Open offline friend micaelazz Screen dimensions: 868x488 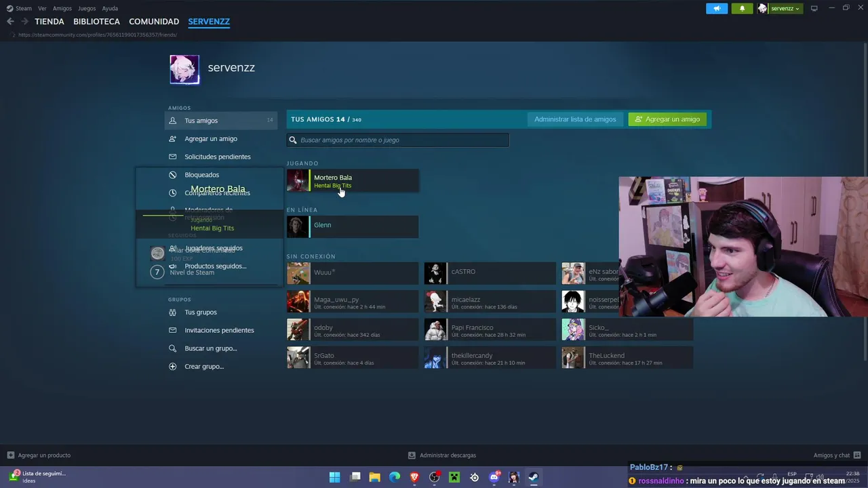[x=490, y=302]
